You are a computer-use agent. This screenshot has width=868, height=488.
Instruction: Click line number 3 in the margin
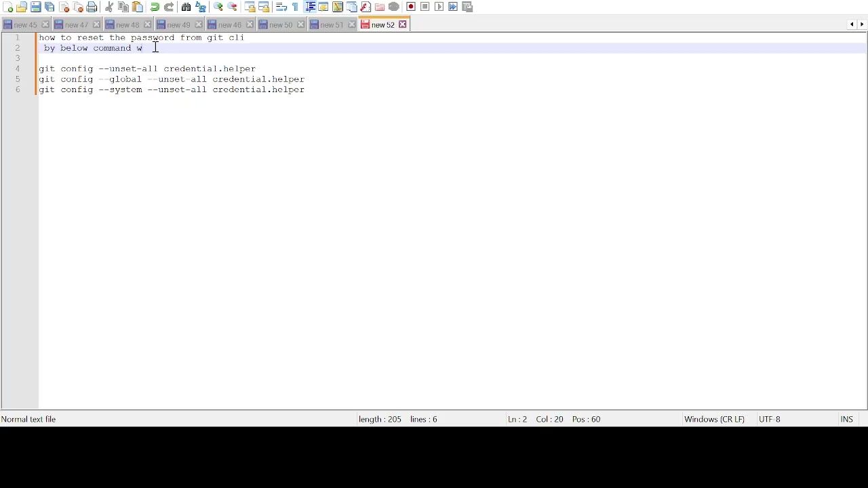pos(18,58)
